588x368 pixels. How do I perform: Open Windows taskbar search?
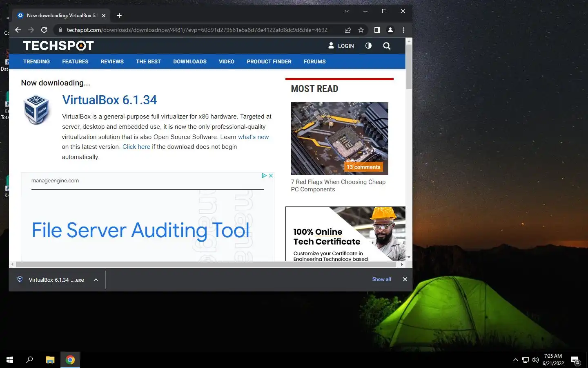pyautogui.click(x=29, y=360)
